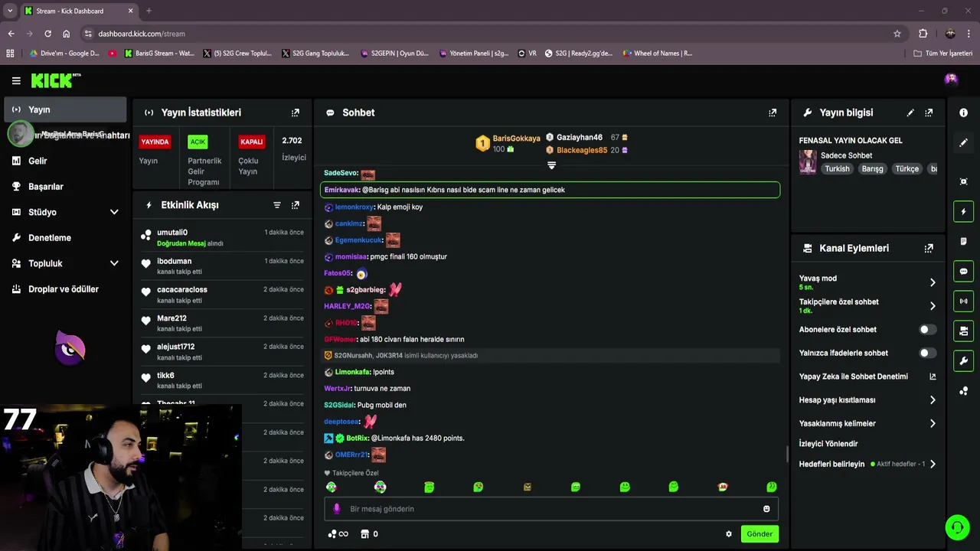Open the hamburger menu next to Kick logo

16,80
